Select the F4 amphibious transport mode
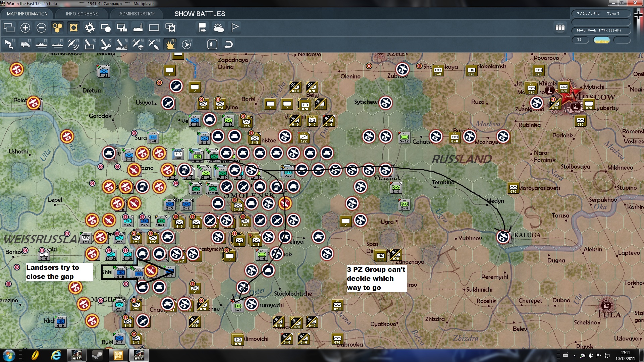The image size is (644, 362). [x=57, y=44]
